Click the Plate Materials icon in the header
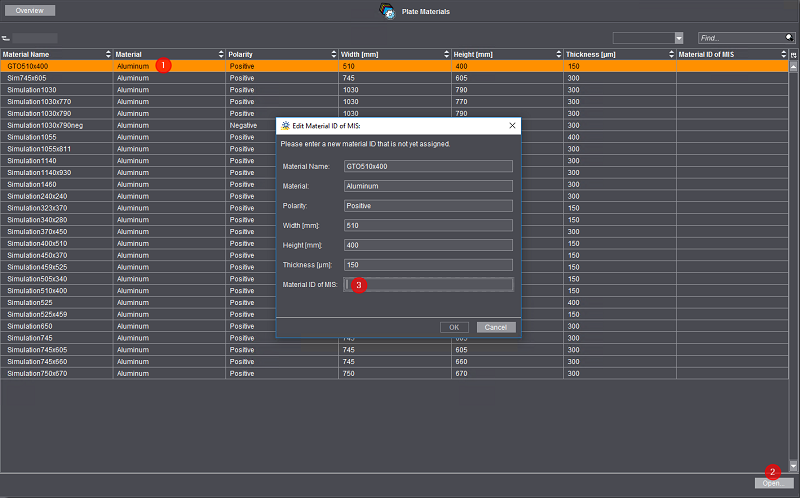Viewport: 800px width, 498px height. click(388, 11)
